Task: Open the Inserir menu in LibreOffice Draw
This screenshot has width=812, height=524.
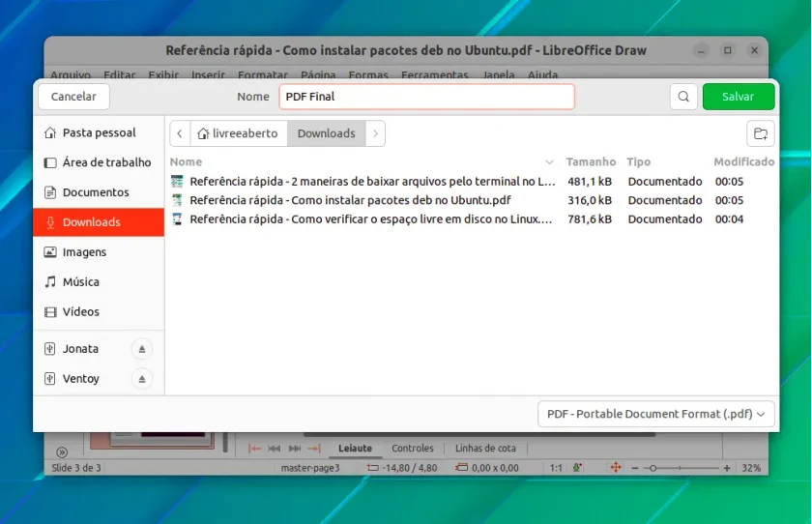Action: [x=208, y=74]
